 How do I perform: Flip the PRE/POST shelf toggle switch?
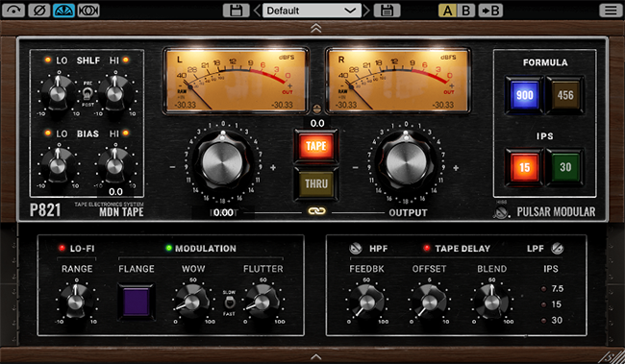(87, 93)
